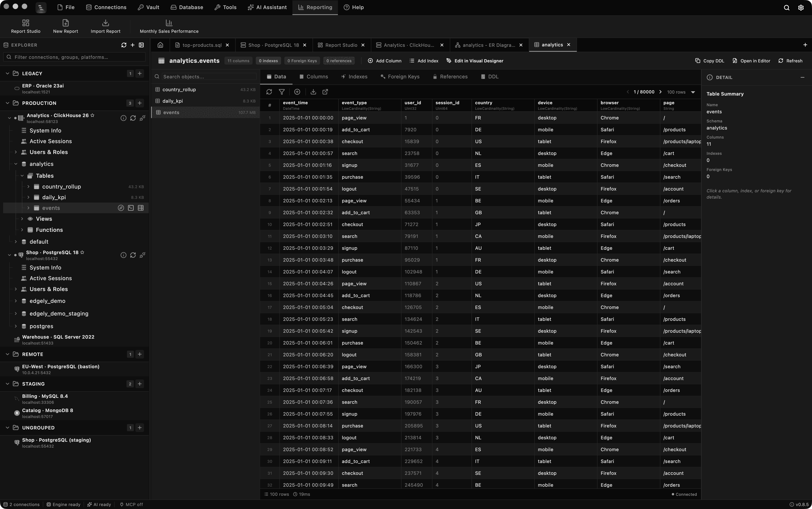Viewport: 812px width, 509px height.
Task: Star the Shop PostgreSQL 18 connection
Action: click(82, 253)
